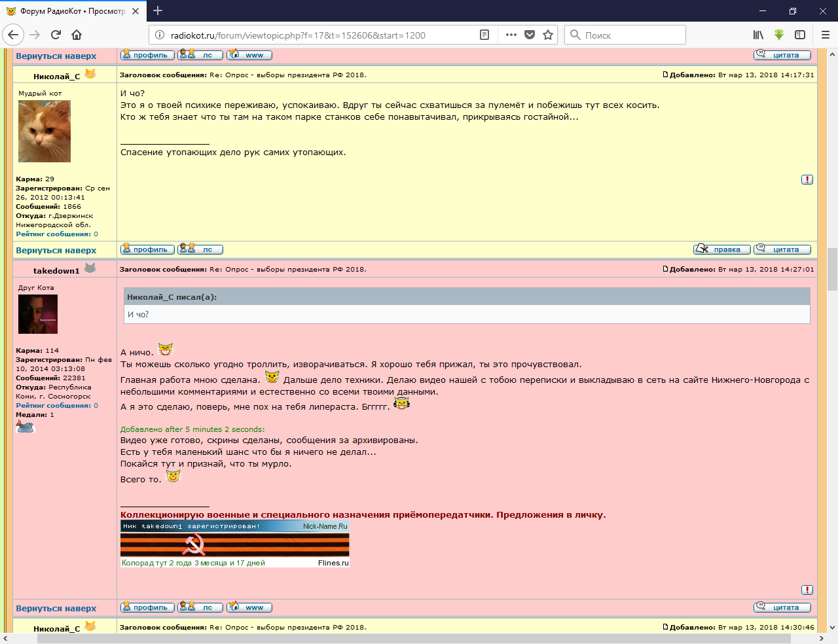
Task: Report the 14:17:31 post from Николай_С
Action: 807,179
